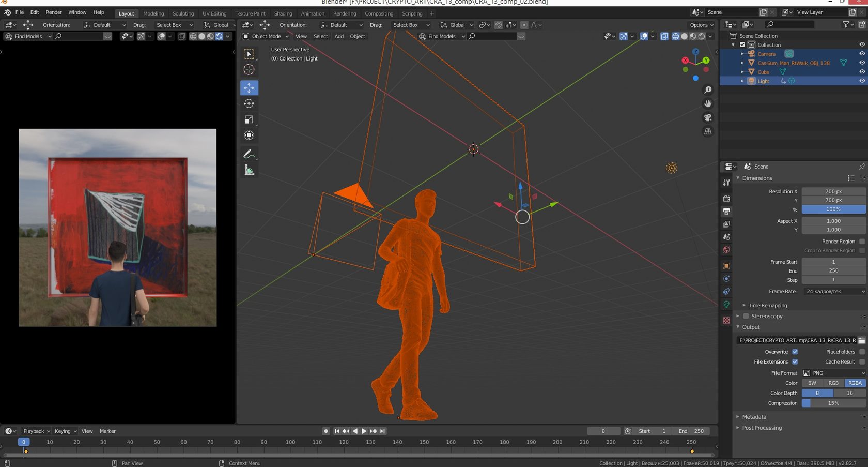
Task: Open the Transform tool
Action: pyautogui.click(x=249, y=135)
